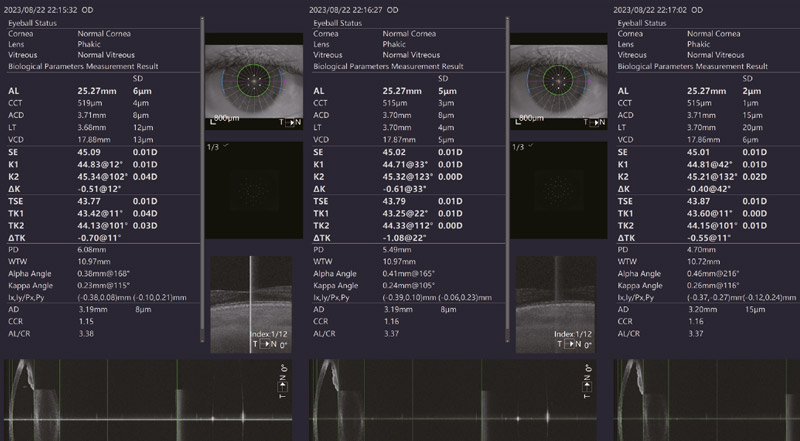Open the 1/3 selector in first measurement
The height and width of the screenshot is (441, 800).
218,147
